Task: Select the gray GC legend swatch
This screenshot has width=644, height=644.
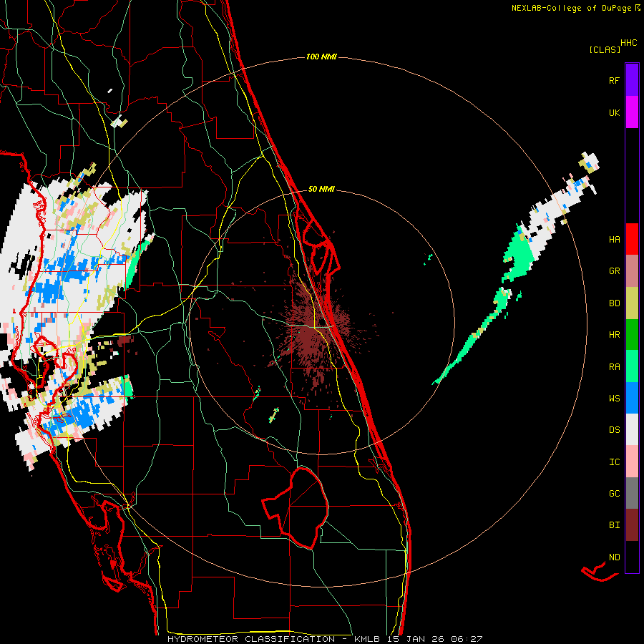Action: 632,493
